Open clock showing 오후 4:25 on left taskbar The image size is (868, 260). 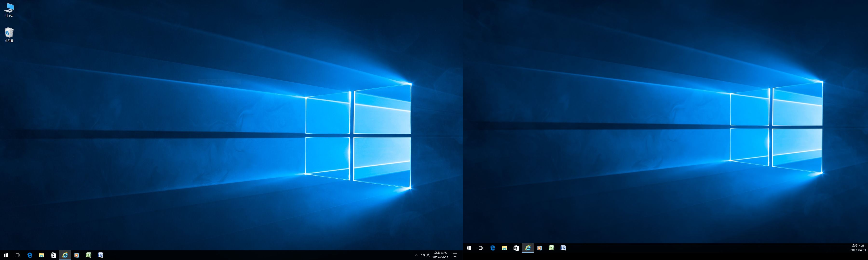[x=441, y=255]
